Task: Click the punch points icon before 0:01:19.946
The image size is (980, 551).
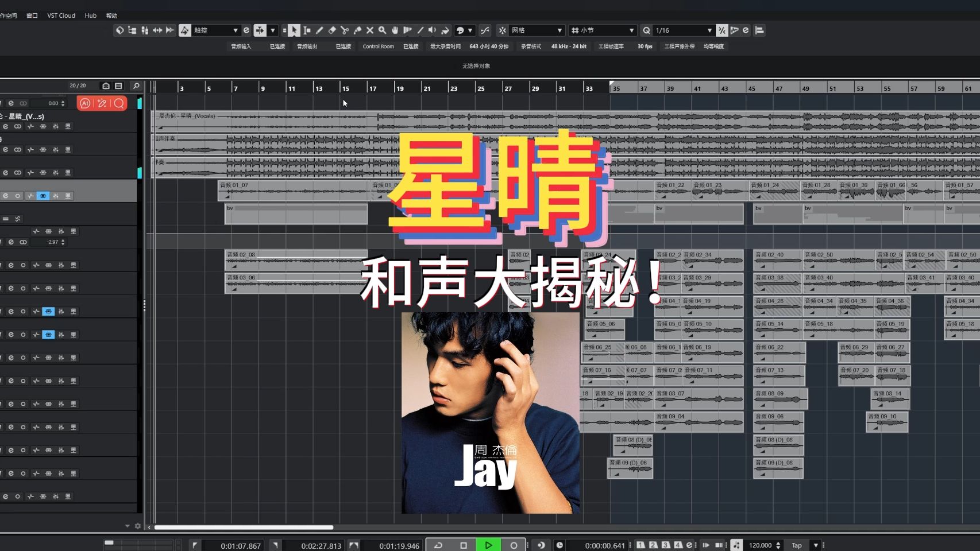Action: 354,545
